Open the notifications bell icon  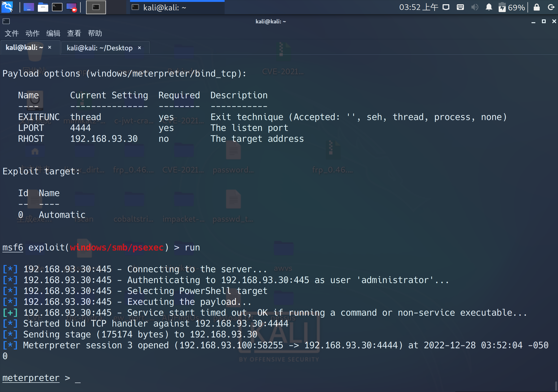click(x=489, y=7)
